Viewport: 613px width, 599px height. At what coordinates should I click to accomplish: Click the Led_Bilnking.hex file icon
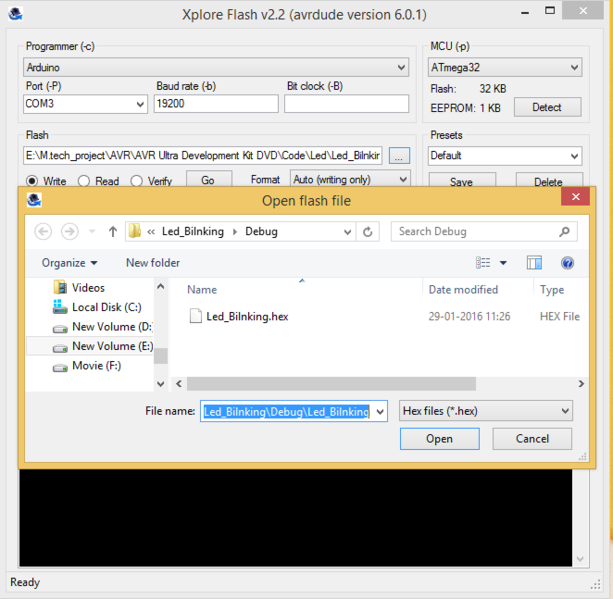pos(195,316)
